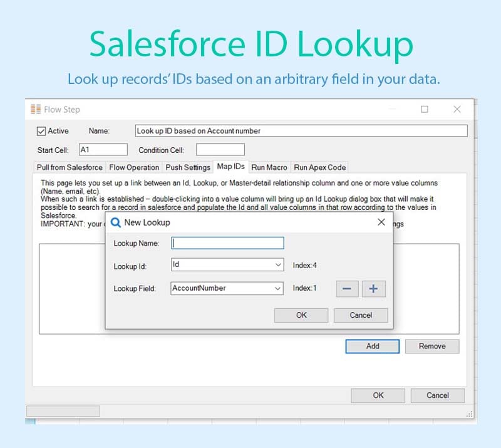Maximize the Flow Step window
The height and width of the screenshot is (448, 501).
coord(425,109)
